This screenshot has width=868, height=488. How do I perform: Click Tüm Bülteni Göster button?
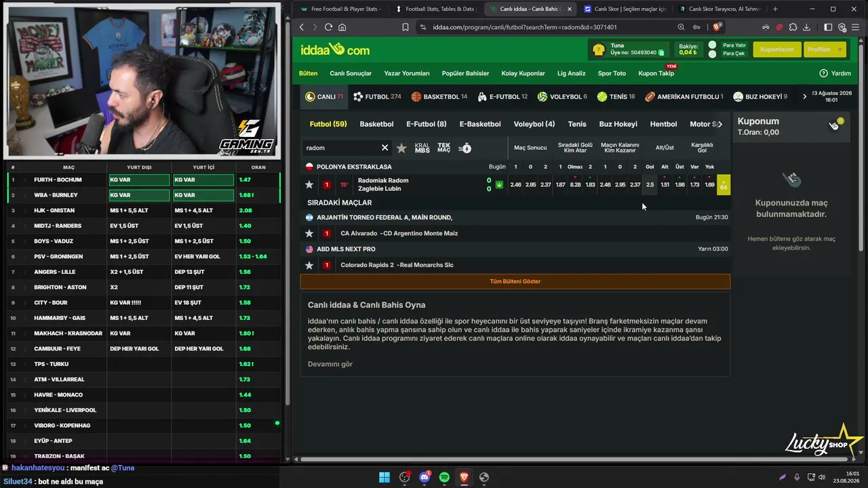click(x=515, y=281)
